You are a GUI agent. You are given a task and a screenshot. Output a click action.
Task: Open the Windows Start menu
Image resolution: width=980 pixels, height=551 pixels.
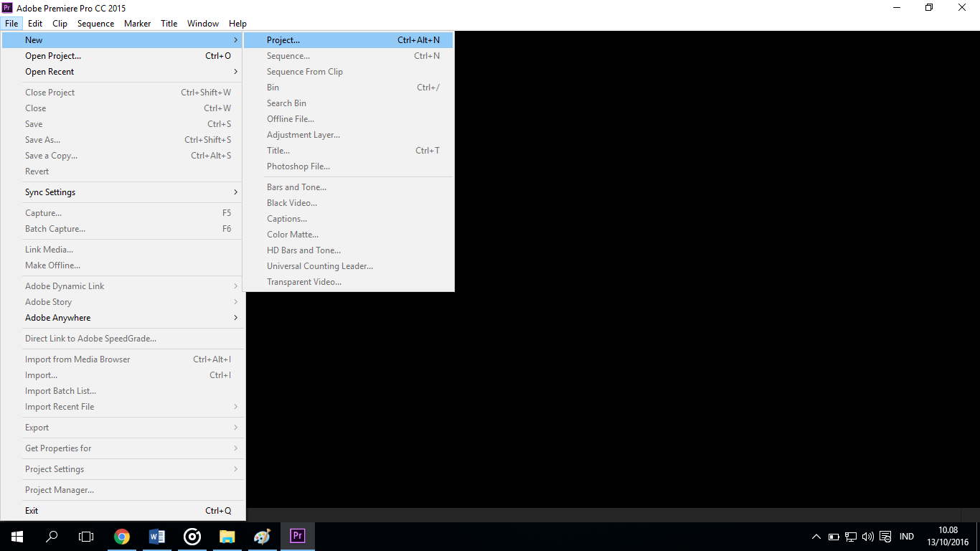coord(17,536)
